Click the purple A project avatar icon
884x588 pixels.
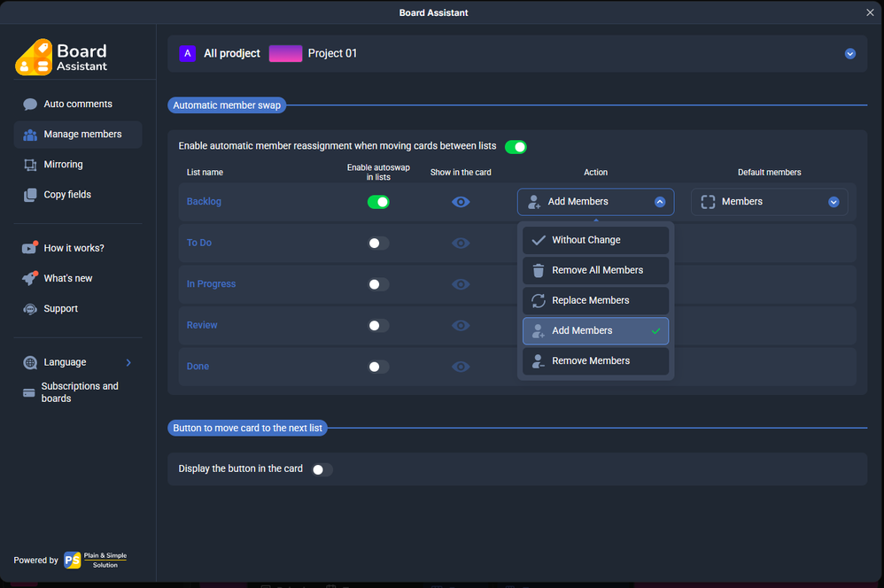click(x=188, y=53)
